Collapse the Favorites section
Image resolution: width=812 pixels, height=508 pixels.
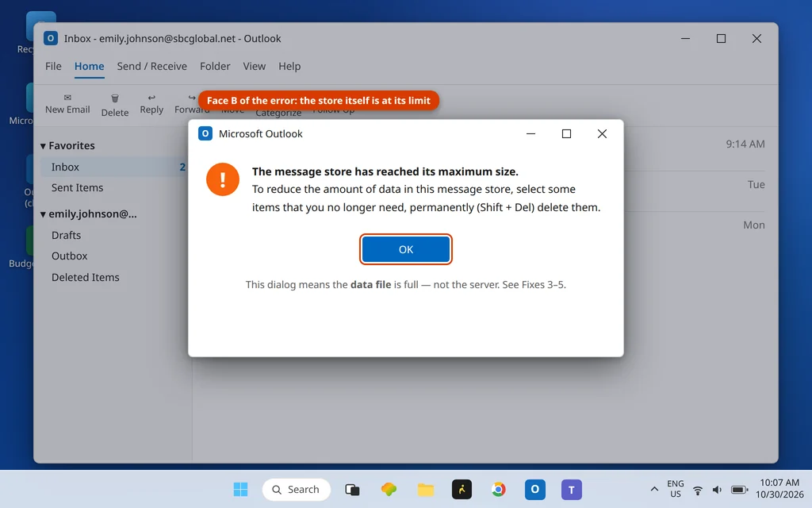[x=43, y=146]
